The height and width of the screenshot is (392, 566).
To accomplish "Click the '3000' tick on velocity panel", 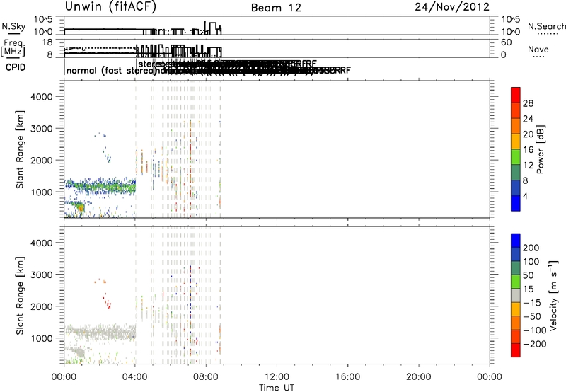I will point(41,275).
